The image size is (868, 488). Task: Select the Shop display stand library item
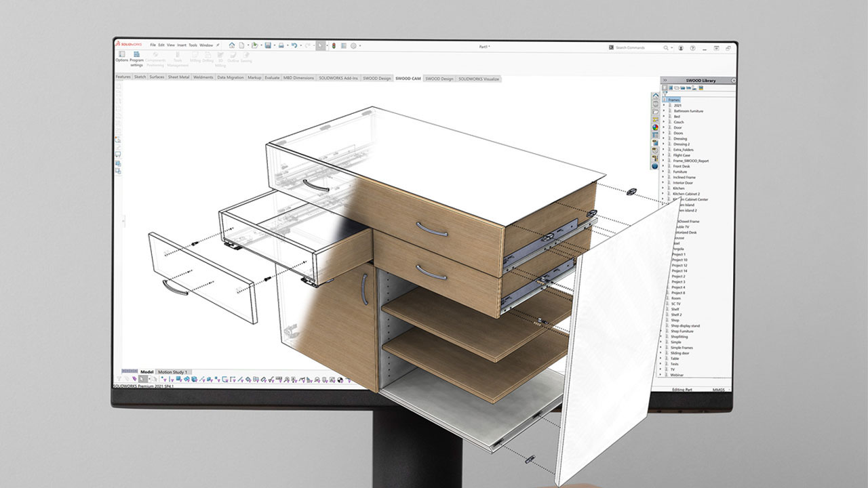point(686,325)
